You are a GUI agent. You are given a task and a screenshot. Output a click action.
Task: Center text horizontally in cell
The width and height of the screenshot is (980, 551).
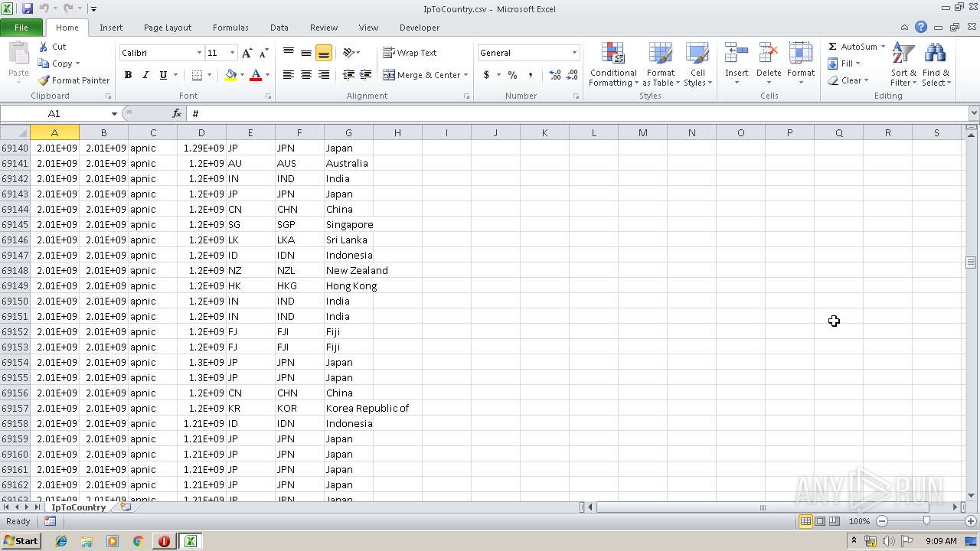[x=306, y=75]
